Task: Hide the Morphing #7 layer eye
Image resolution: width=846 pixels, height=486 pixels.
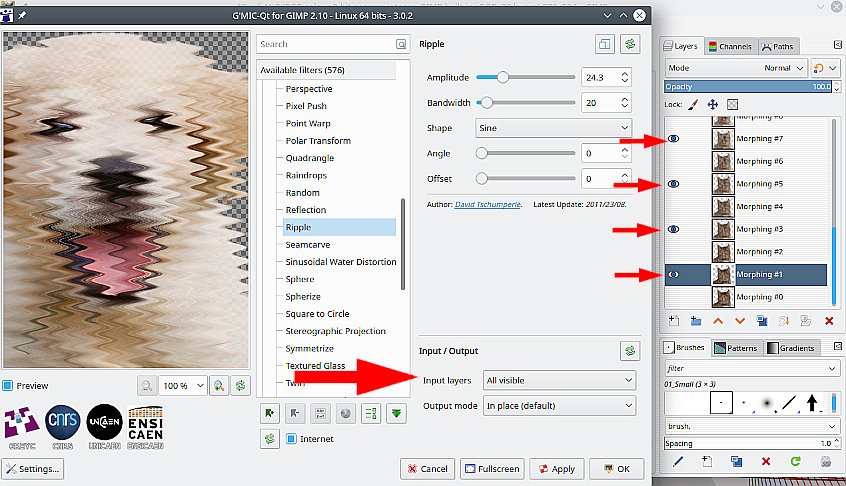Action: (673, 139)
